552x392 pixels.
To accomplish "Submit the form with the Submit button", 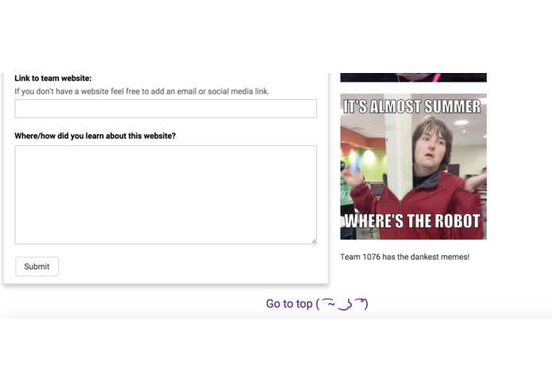I will coord(37,267).
